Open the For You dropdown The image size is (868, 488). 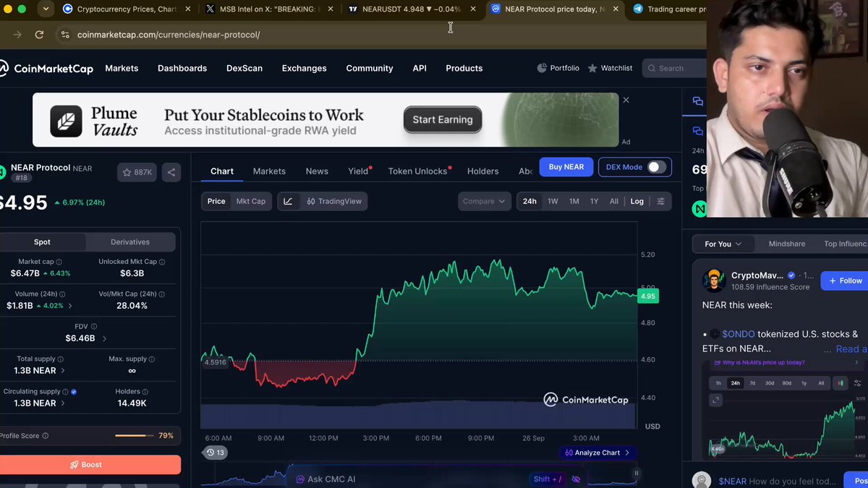(x=723, y=244)
